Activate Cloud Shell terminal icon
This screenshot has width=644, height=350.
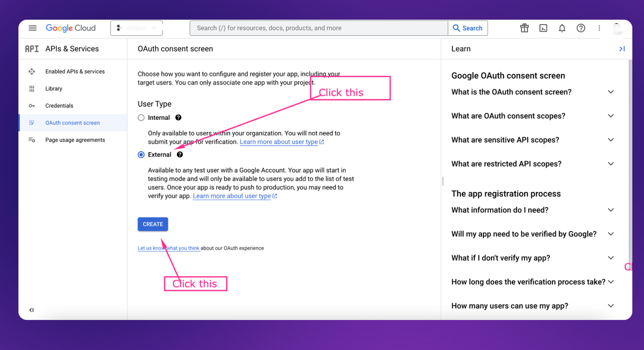pos(543,28)
